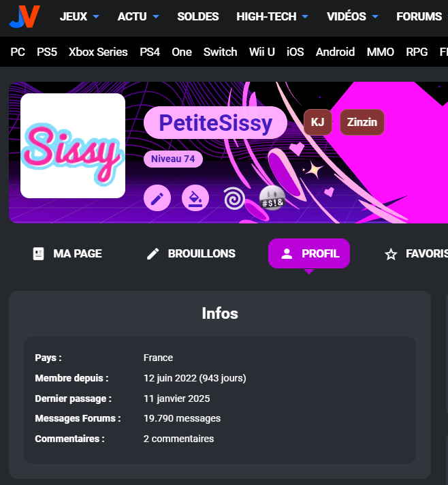Open the Switch platform link
448x485 pixels.
(x=220, y=52)
